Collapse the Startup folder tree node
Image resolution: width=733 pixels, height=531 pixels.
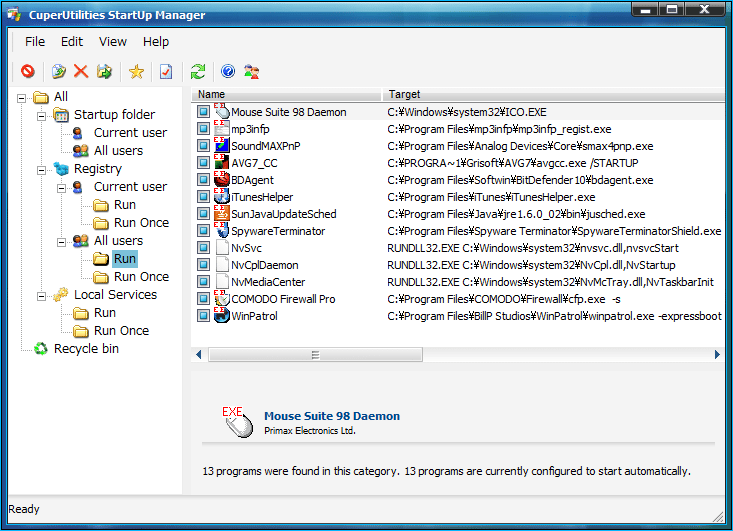pyautogui.click(x=41, y=116)
